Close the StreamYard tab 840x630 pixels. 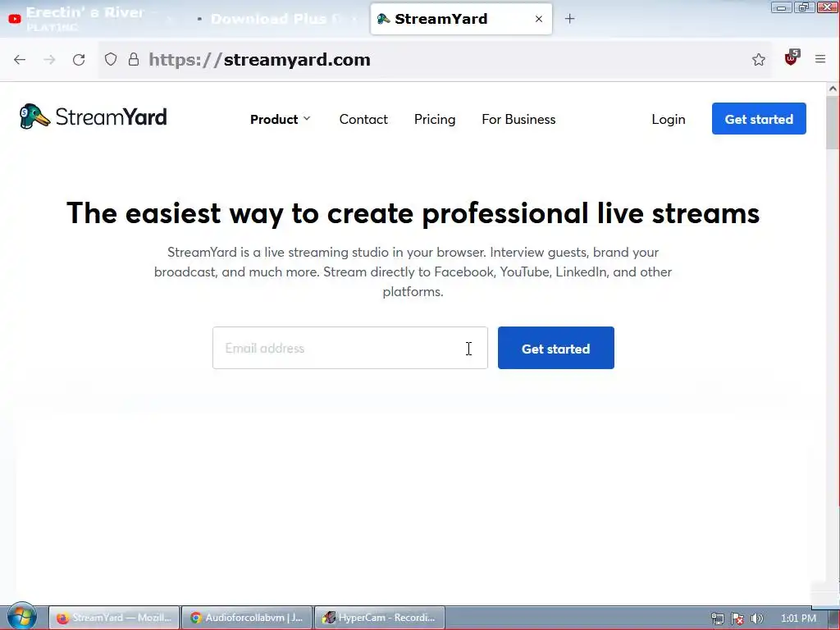(x=538, y=19)
